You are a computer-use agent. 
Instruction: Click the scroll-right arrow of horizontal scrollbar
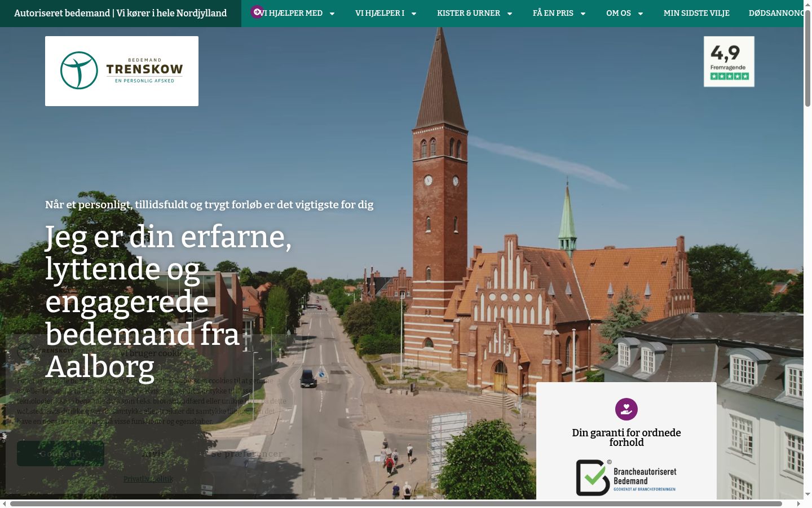[x=798, y=503]
